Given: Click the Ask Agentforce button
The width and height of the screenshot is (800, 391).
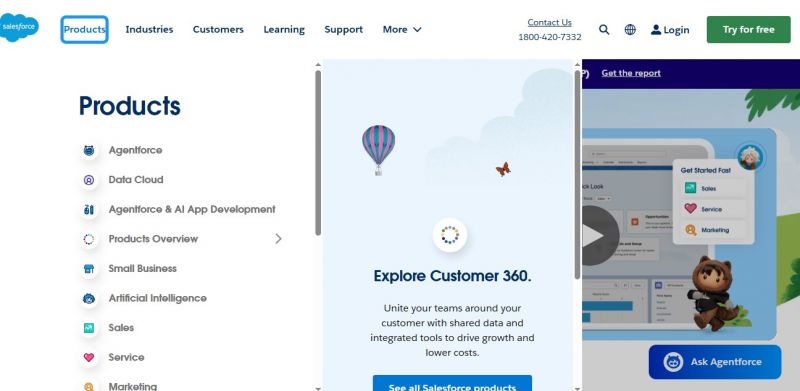Looking at the screenshot, I should coord(715,362).
